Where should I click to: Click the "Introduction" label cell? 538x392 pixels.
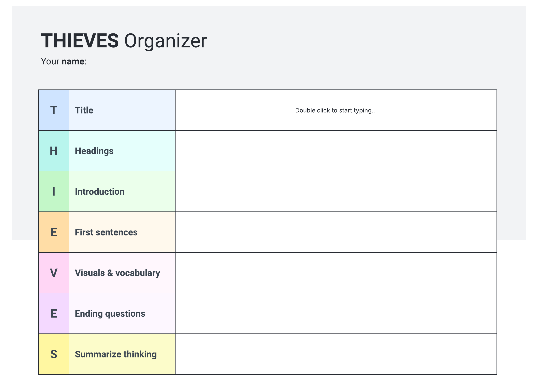122,192
